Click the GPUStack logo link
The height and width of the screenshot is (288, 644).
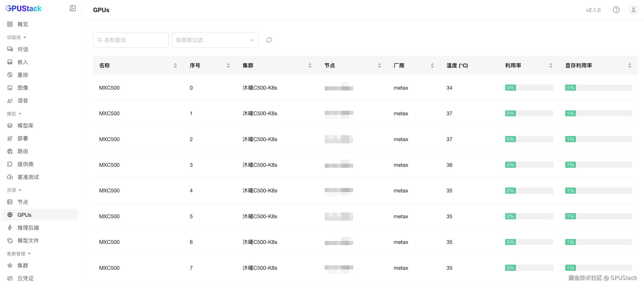coord(23,9)
